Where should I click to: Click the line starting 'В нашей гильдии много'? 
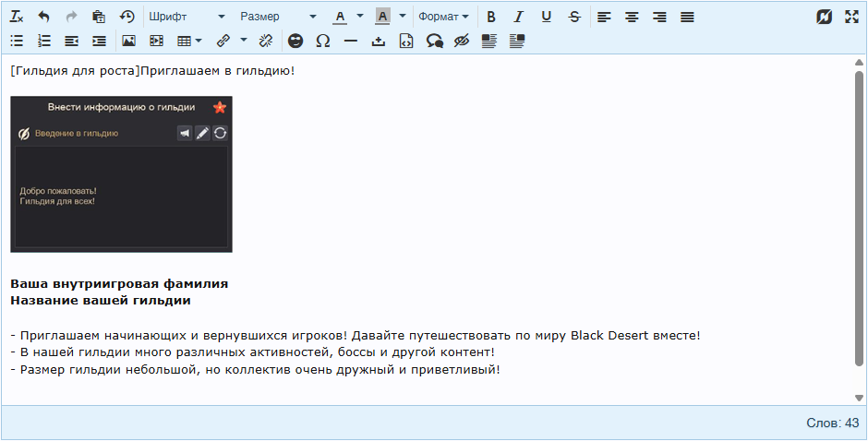point(252,352)
